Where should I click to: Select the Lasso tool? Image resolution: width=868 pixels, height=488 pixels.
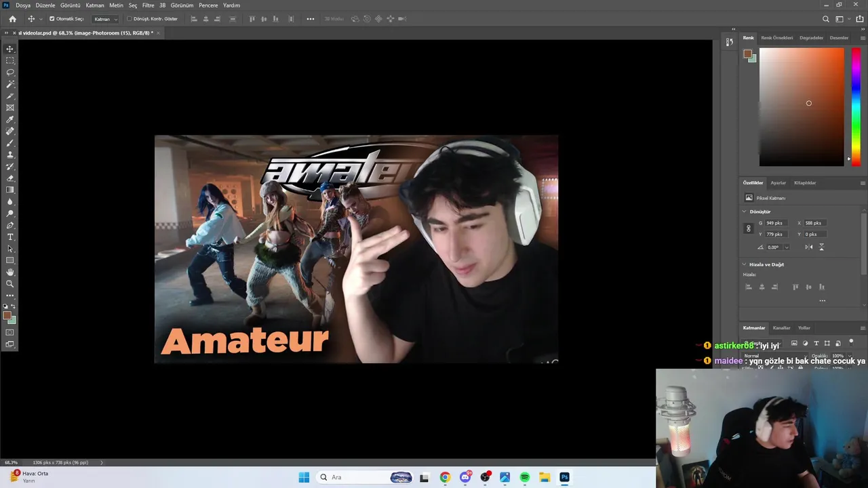[x=10, y=72]
